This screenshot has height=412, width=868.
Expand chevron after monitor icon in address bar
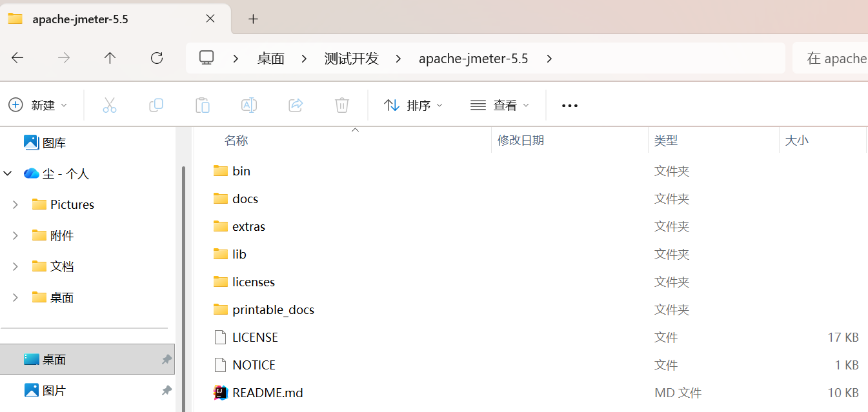point(236,59)
